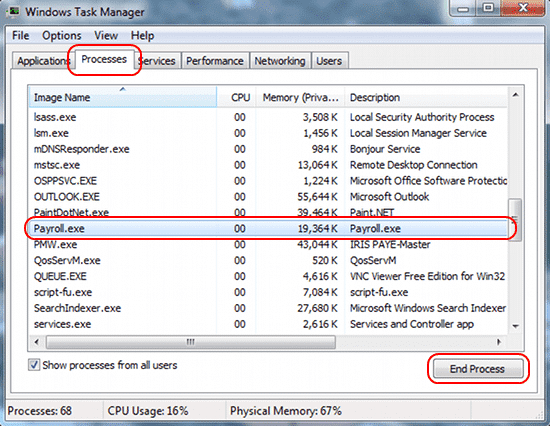The image size is (550, 426).
Task: Switch to the Performance tab
Action: (215, 61)
